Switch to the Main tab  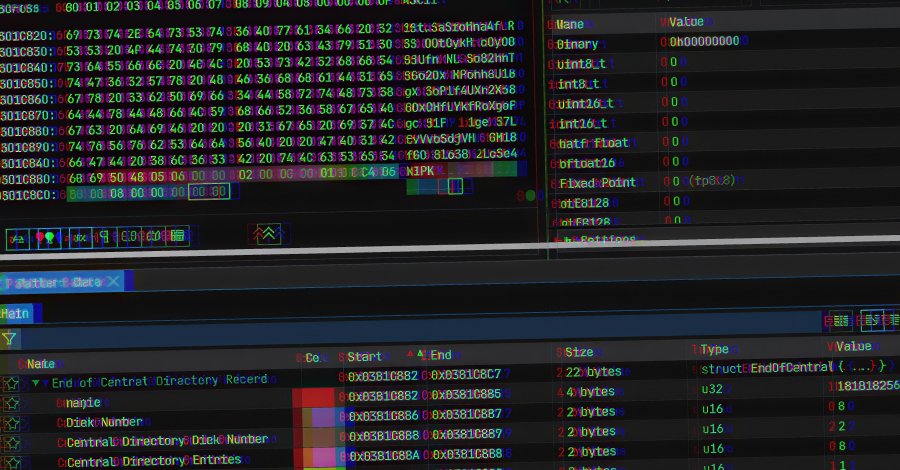[x=17, y=314]
